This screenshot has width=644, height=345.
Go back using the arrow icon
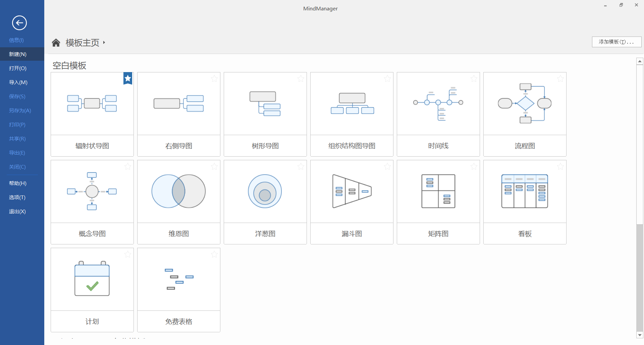click(19, 23)
